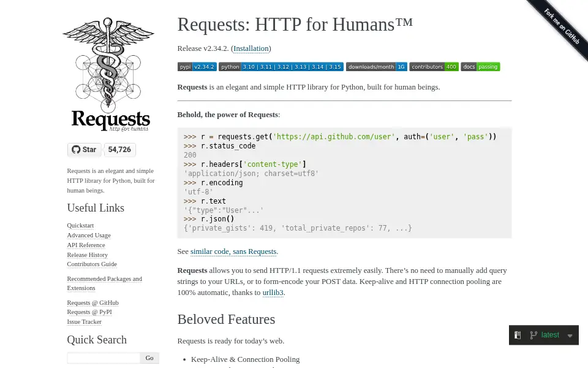Click the contributors 400 badge

point(434,67)
